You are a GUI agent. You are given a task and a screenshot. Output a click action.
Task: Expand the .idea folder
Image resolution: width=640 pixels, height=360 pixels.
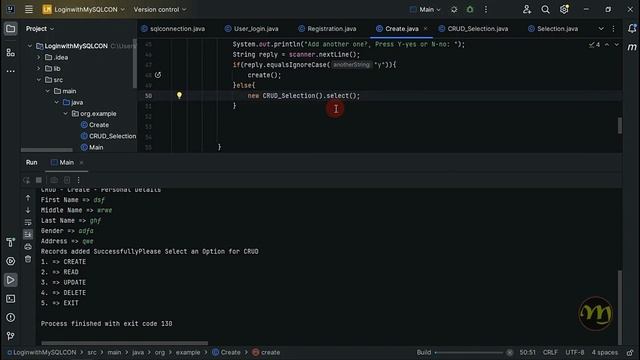[x=39, y=58]
